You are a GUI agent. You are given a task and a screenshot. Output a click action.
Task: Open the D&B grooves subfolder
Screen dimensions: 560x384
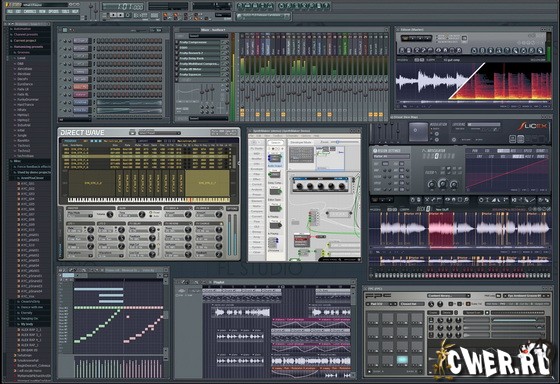tap(20, 63)
